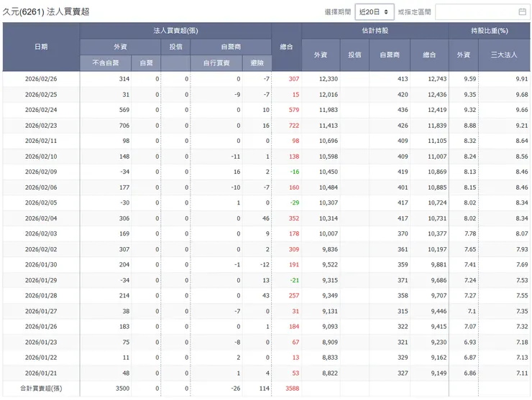This screenshot has height=400, width=532.
Task: Click foreign holding value 12,330
Action: tap(329, 79)
